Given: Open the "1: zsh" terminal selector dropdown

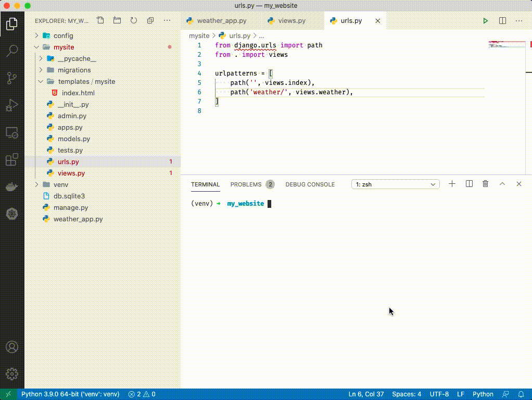Looking at the screenshot, I should (395, 184).
